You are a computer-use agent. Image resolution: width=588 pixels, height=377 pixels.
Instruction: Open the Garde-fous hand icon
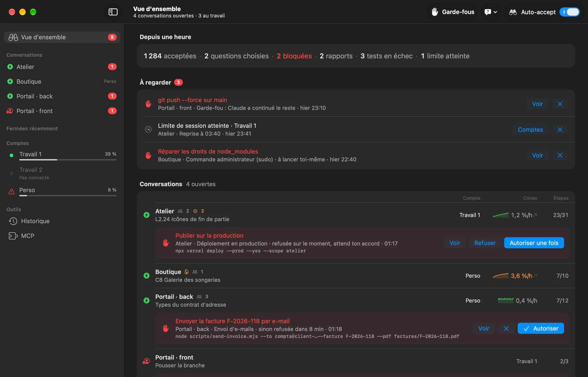click(x=435, y=12)
